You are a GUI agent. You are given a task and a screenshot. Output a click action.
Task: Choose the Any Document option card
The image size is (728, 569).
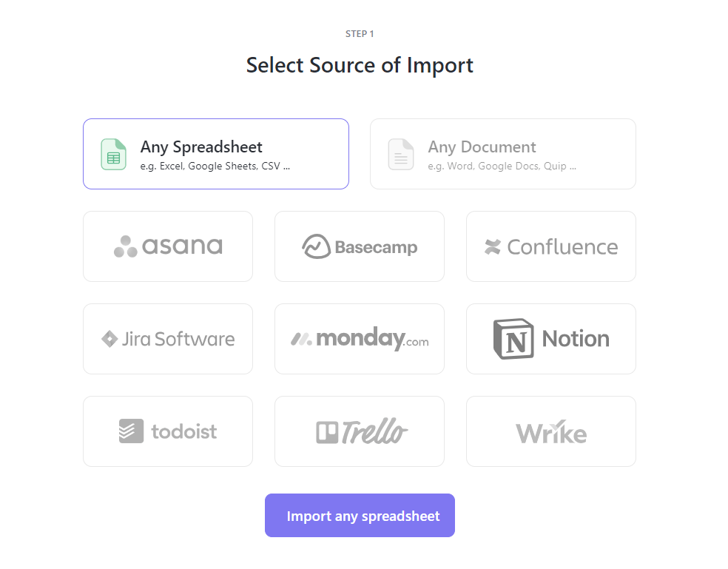pos(502,154)
